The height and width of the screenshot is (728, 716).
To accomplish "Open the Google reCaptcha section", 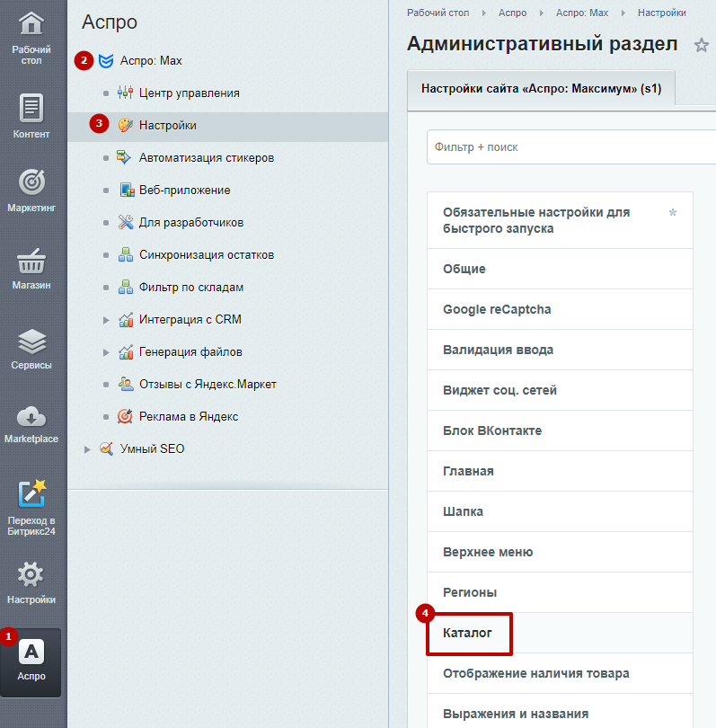I will (560, 309).
